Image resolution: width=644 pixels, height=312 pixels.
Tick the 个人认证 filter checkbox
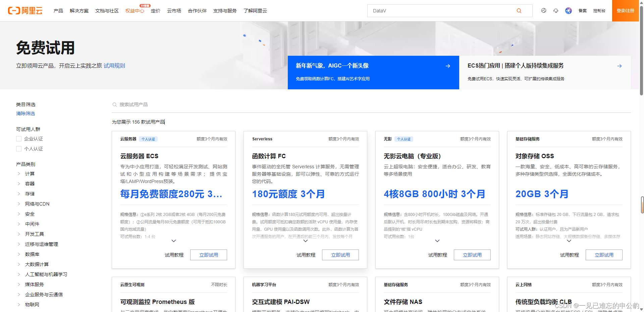[x=19, y=149]
